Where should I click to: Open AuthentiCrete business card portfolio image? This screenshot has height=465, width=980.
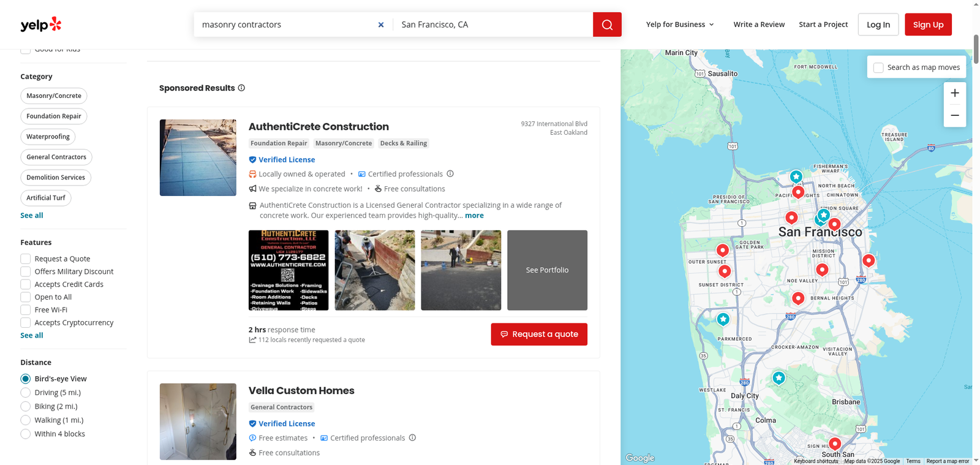point(288,270)
